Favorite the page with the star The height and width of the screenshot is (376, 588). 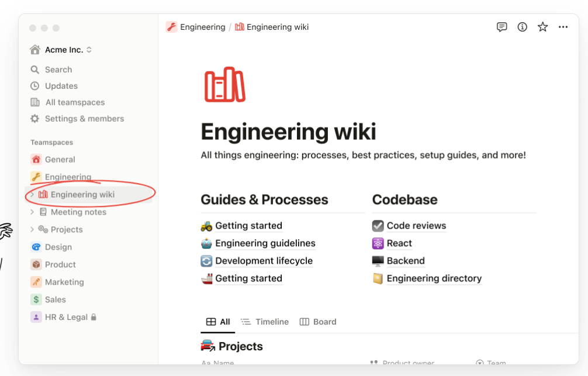542,26
